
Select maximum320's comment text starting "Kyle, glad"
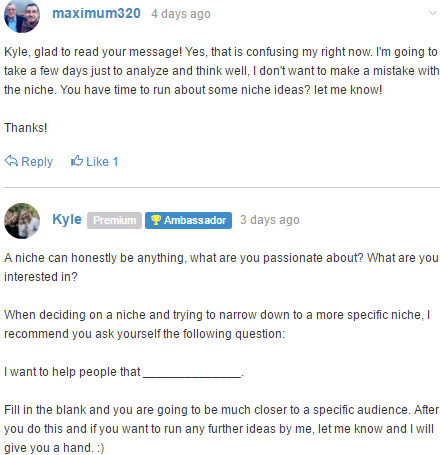click(x=222, y=71)
